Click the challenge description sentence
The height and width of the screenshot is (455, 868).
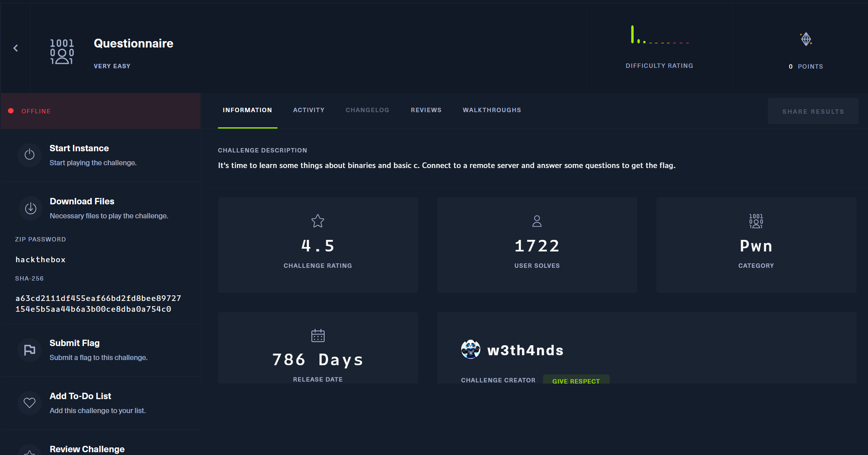pos(447,166)
